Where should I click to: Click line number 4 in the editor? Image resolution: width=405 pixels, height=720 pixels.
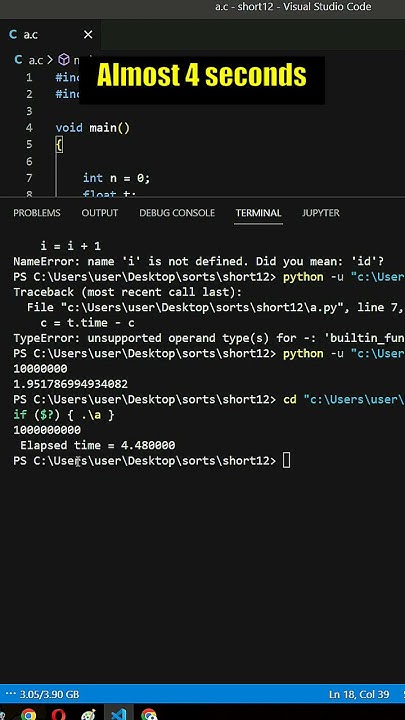[x=29, y=128]
